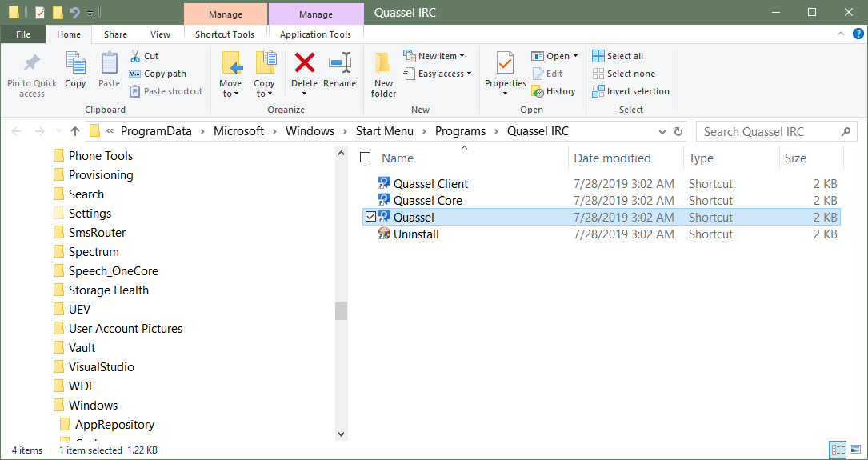Click the Undo icon in title bar
868x460 pixels.
tap(74, 12)
